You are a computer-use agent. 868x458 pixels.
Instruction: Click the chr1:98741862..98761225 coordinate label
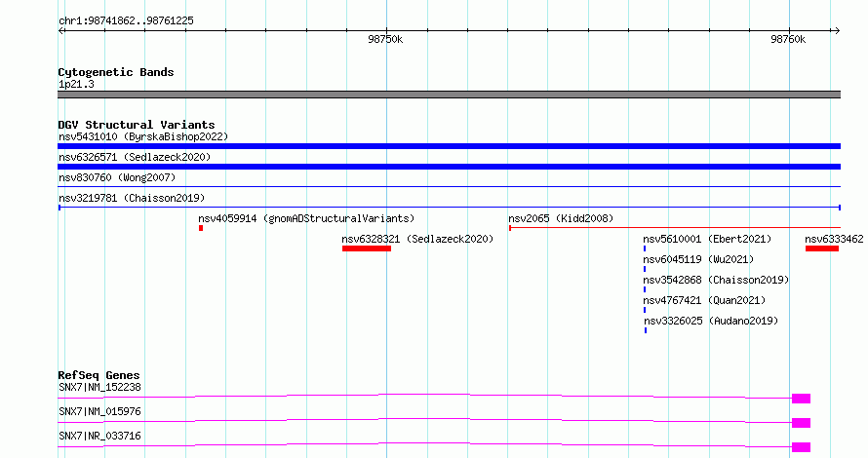pyautogui.click(x=126, y=20)
